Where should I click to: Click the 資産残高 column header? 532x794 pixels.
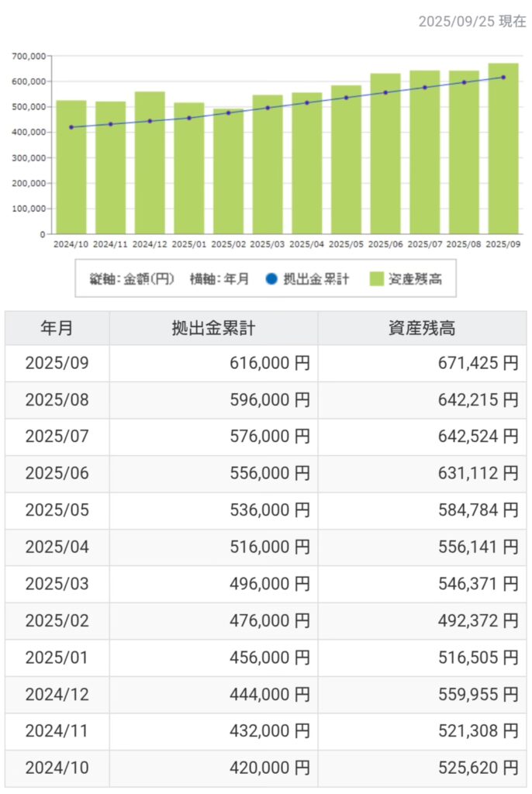[421, 328]
